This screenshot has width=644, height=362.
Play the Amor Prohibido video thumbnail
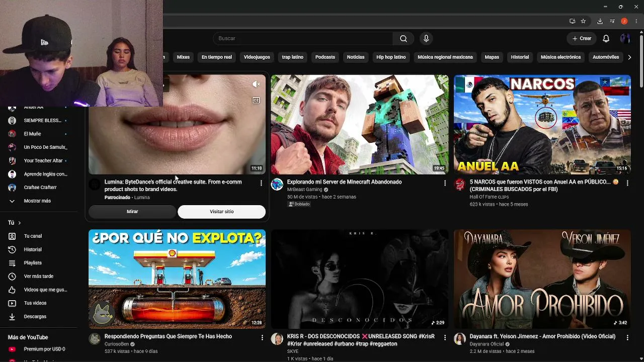542,279
